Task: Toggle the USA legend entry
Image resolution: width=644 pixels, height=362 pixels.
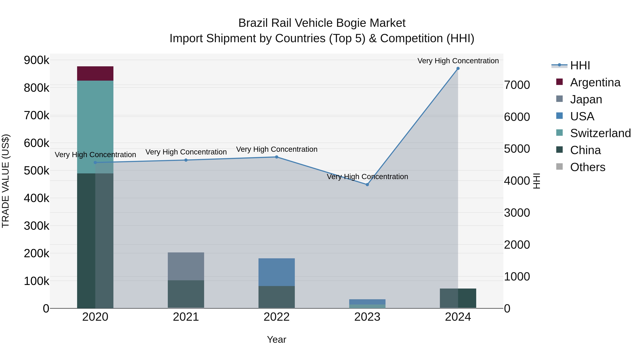Action: click(575, 116)
